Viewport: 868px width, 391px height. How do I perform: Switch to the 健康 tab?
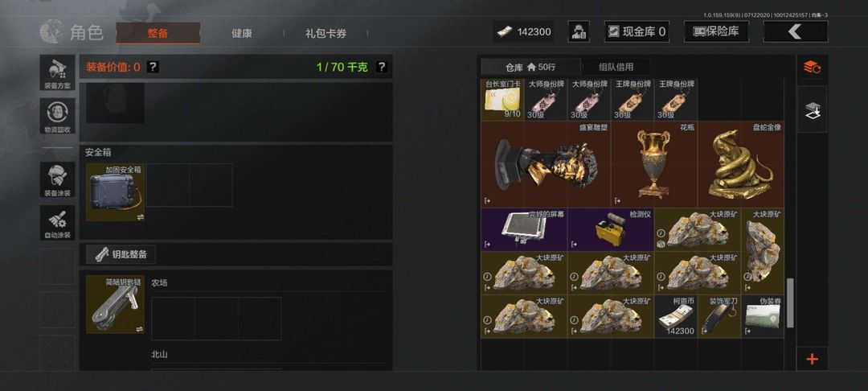pos(241,33)
